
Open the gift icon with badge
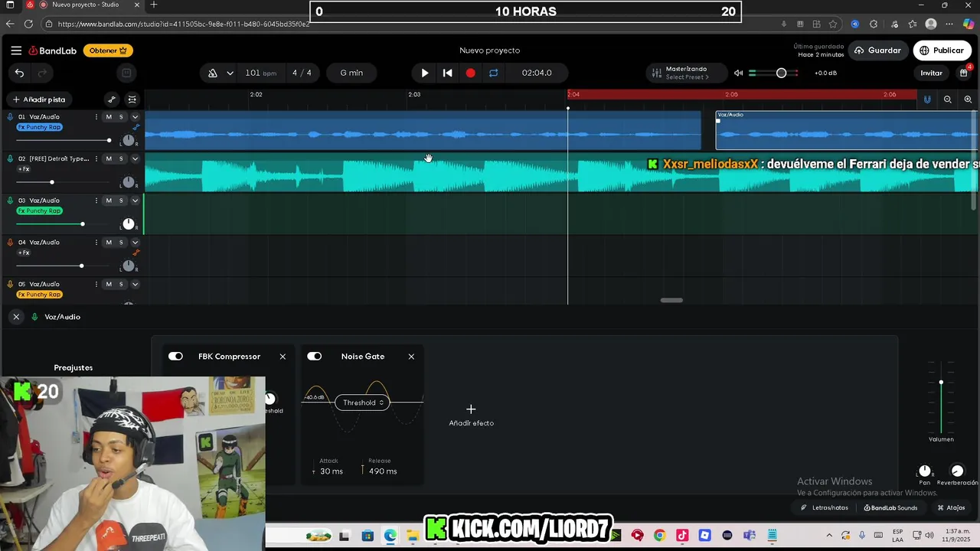(963, 73)
